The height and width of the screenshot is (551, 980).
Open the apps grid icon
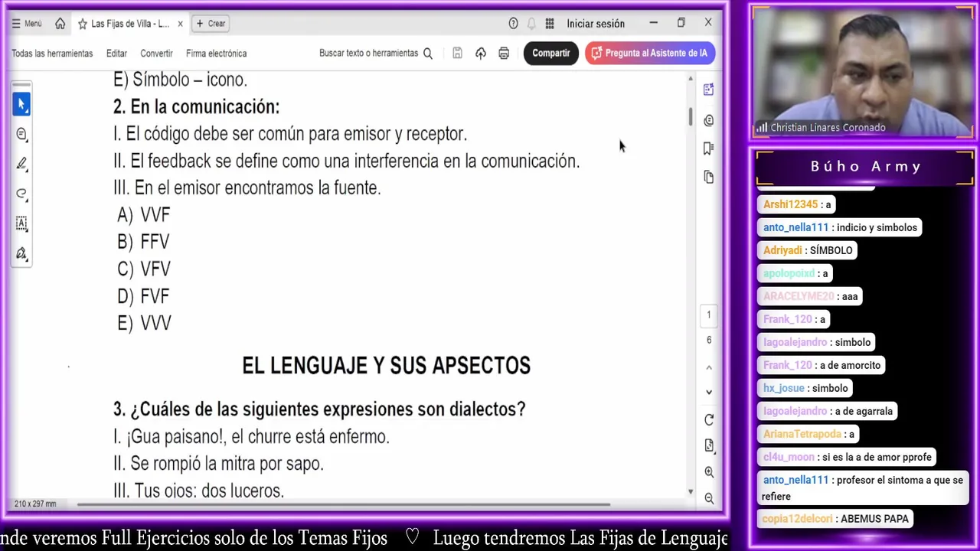(x=550, y=24)
